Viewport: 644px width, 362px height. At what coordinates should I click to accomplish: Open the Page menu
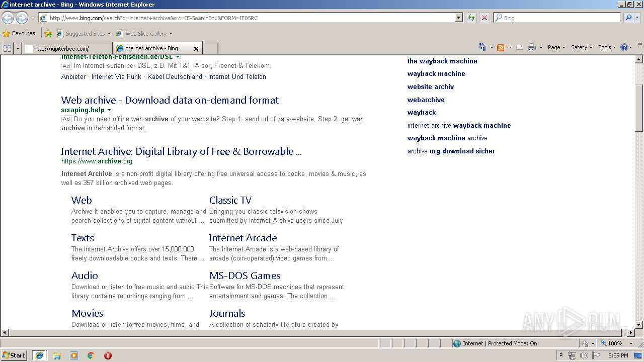[556, 47]
